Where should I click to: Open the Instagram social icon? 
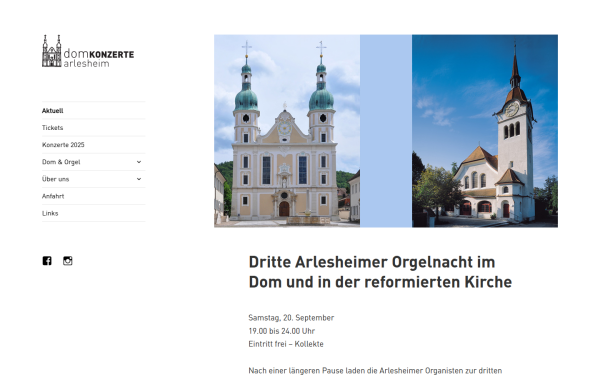(x=68, y=261)
